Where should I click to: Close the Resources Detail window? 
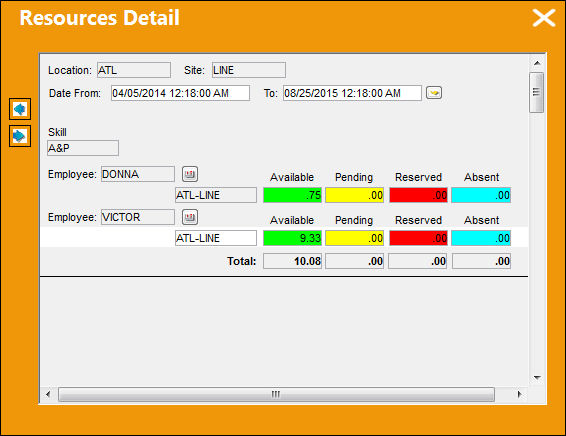pos(544,18)
